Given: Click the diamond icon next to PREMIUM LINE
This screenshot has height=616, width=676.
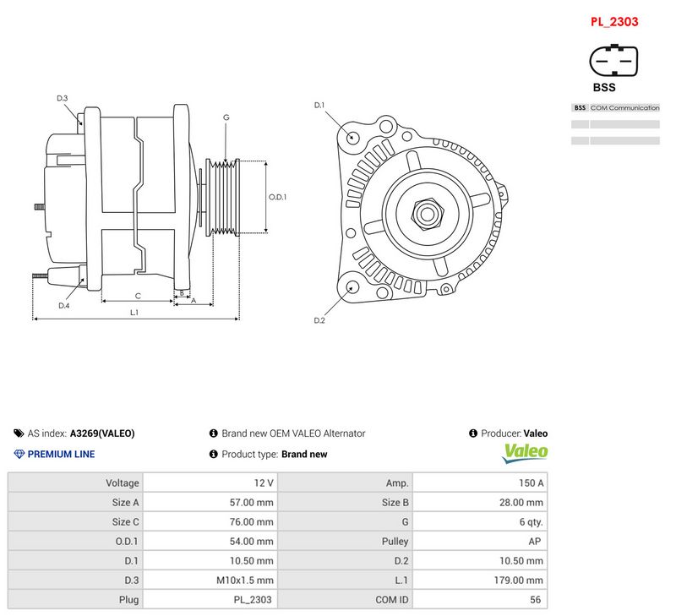Looking at the screenshot, I should (x=19, y=454).
